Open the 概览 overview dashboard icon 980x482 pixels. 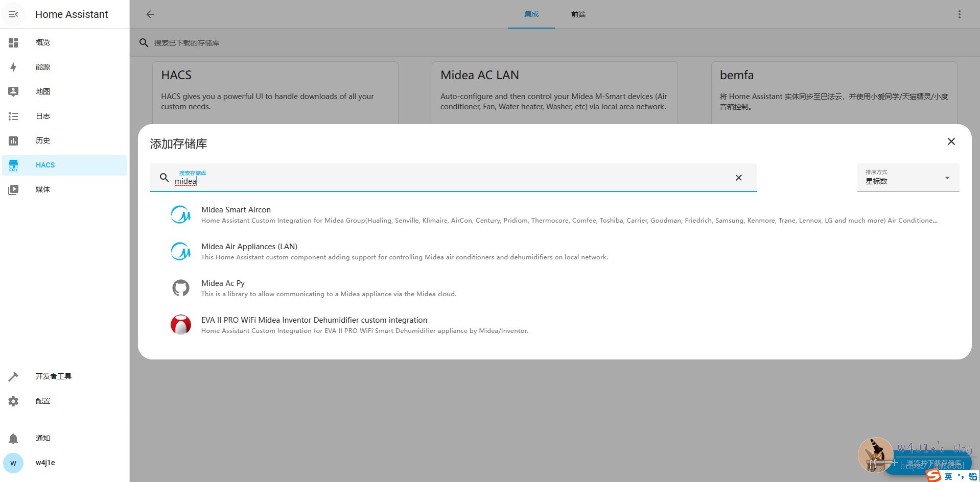point(13,43)
